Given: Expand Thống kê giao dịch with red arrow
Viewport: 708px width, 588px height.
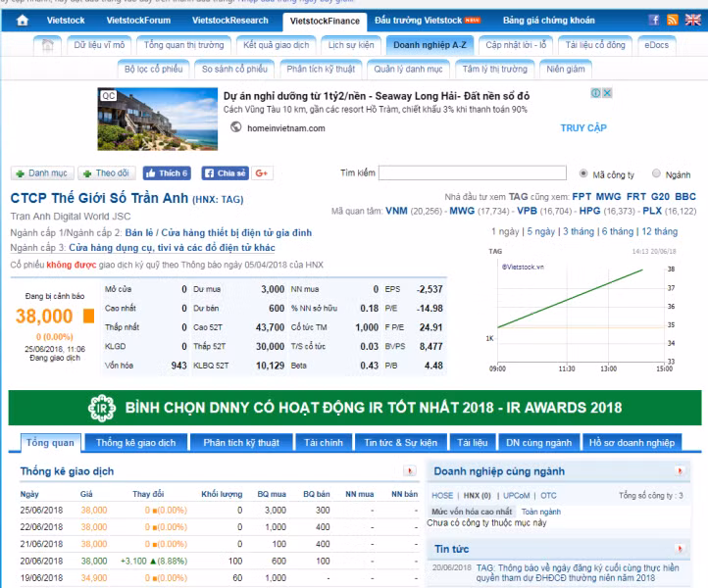Looking at the screenshot, I should (410, 471).
